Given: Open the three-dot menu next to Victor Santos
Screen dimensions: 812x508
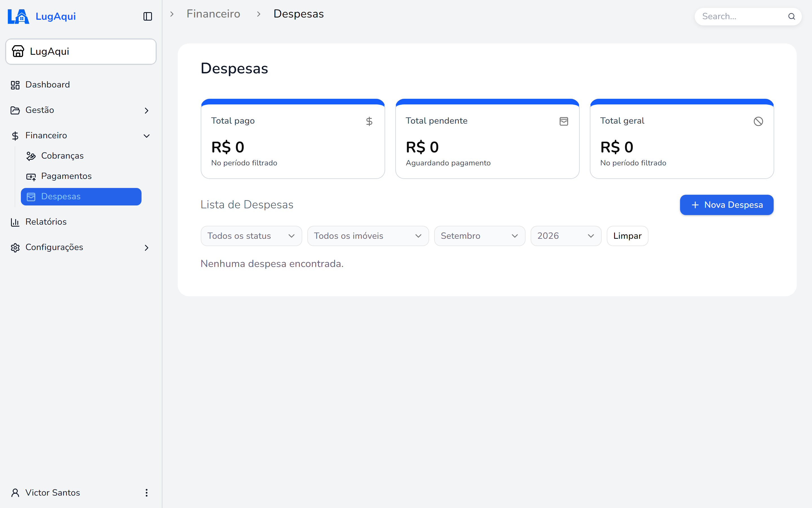Looking at the screenshot, I should [x=147, y=493].
